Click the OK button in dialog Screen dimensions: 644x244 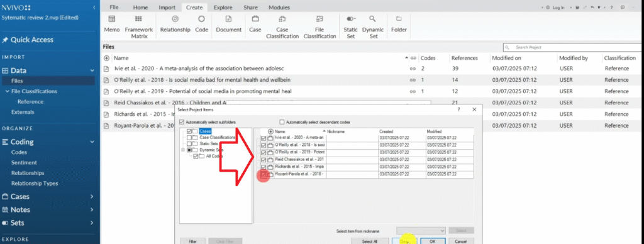tap(433, 241)
